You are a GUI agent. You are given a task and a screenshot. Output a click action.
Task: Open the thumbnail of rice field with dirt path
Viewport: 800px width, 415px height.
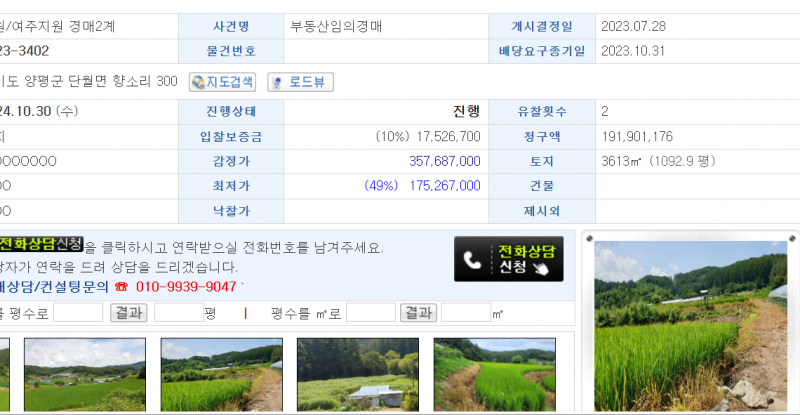tap(221, 374)
